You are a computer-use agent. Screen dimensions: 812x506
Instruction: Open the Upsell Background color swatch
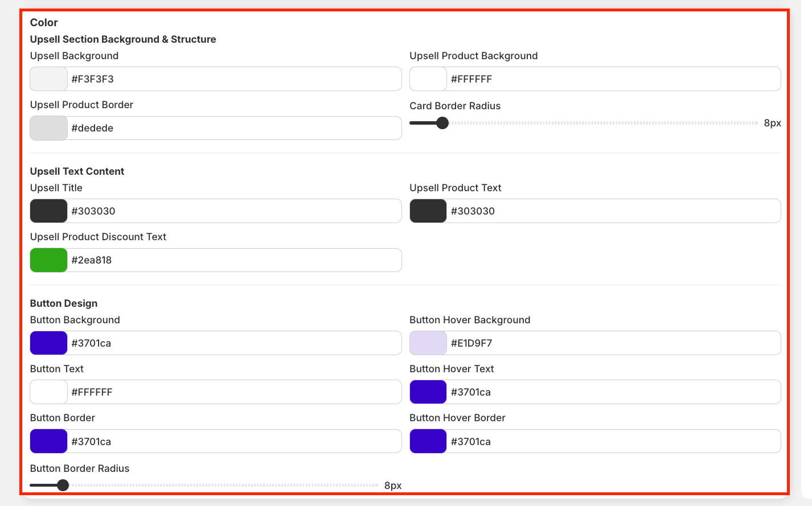point(48,79)
